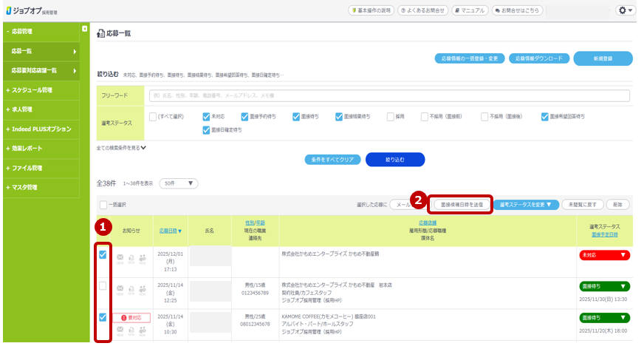Click the 面接候補日時を送信 button
The image size is (644, 346).
click(x=462, y=204)
